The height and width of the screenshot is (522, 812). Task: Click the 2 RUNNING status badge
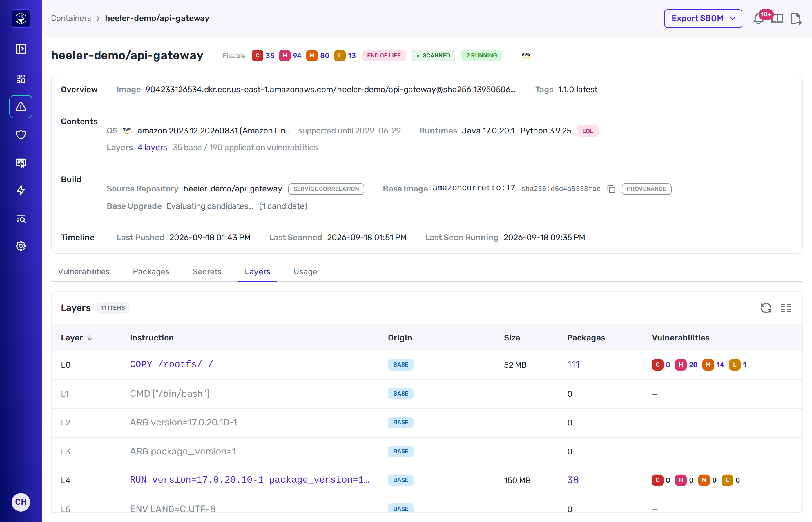tap(481, 56)
